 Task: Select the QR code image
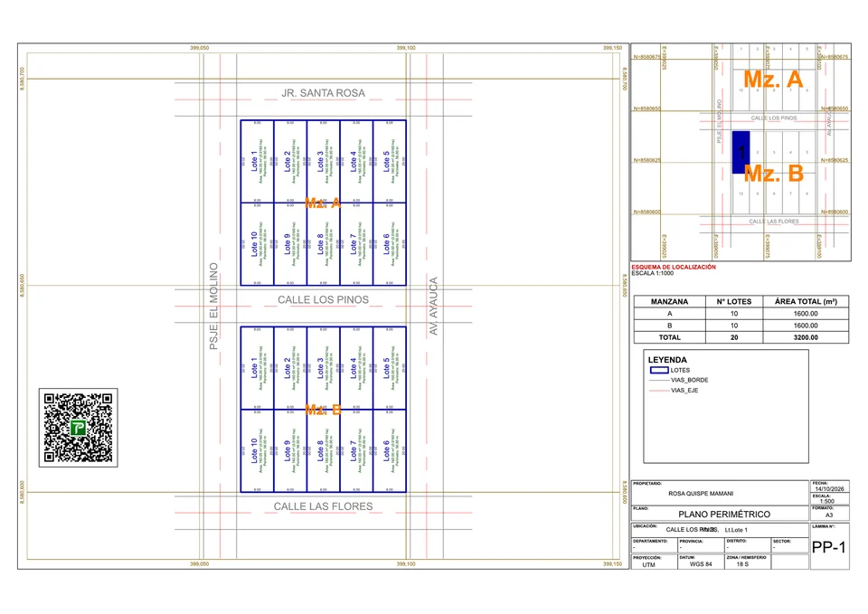tap(78, 428)
